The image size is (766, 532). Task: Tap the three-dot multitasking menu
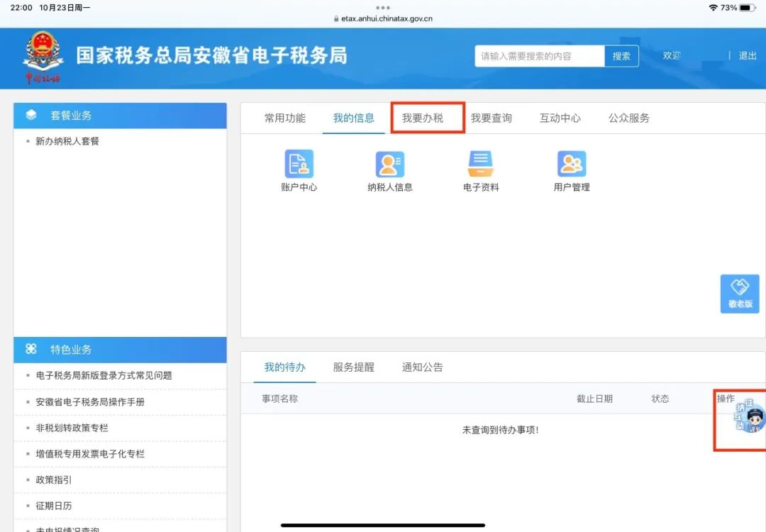click(x=383, y=8)
